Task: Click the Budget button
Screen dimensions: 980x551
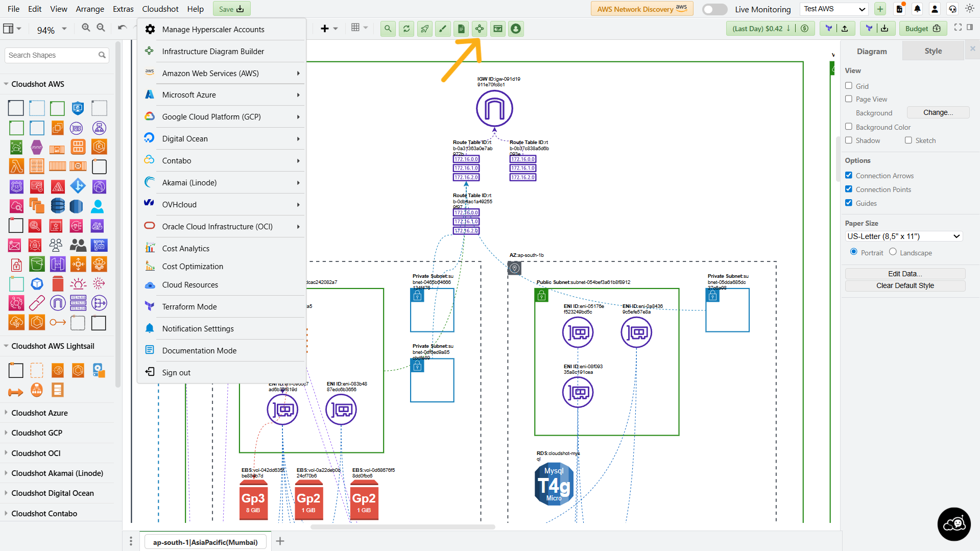Action: tap(923, 29)
